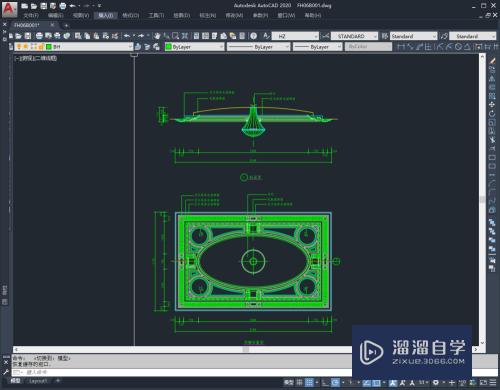
Task: Click the green ByLayer color swatch
Action: click(169, 47)
